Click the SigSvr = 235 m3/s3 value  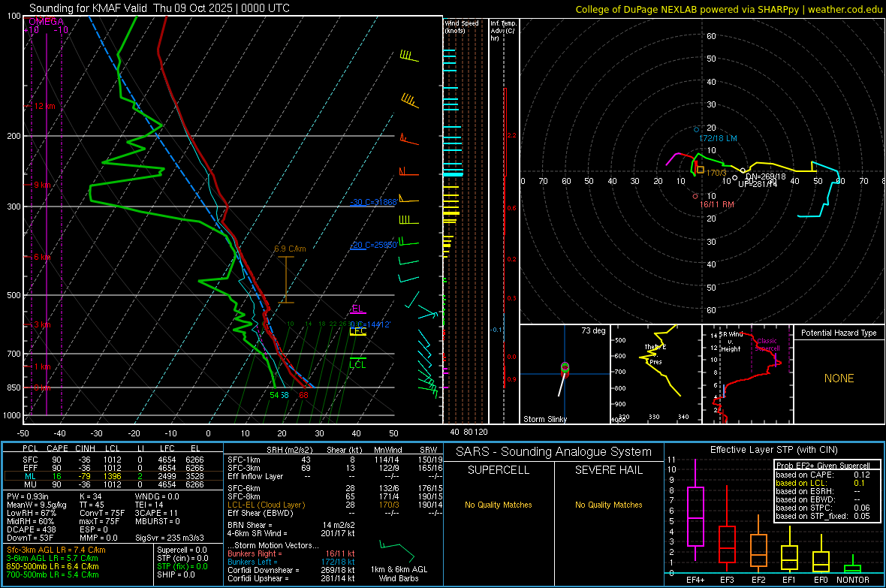point(170,538)
